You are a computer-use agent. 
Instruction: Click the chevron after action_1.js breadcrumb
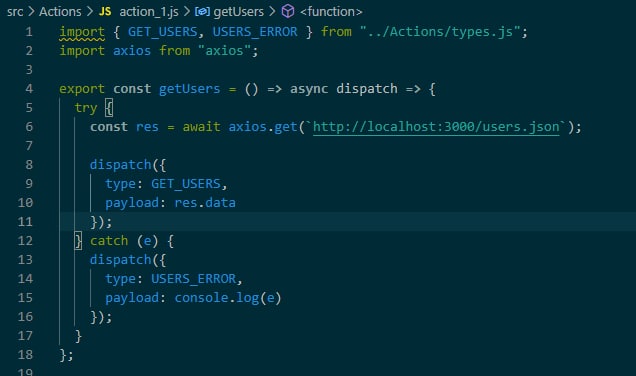pyautogui.click(x=187, y=12)
